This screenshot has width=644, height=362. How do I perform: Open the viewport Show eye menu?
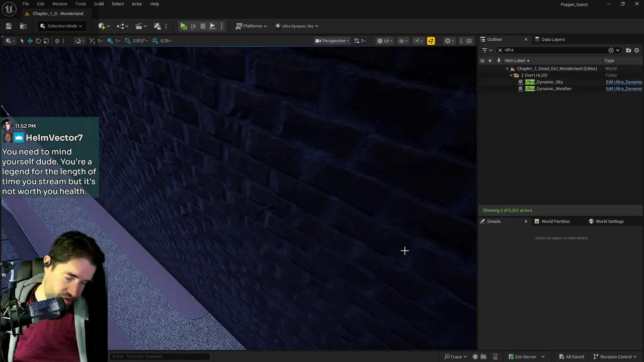click(403, 41)
